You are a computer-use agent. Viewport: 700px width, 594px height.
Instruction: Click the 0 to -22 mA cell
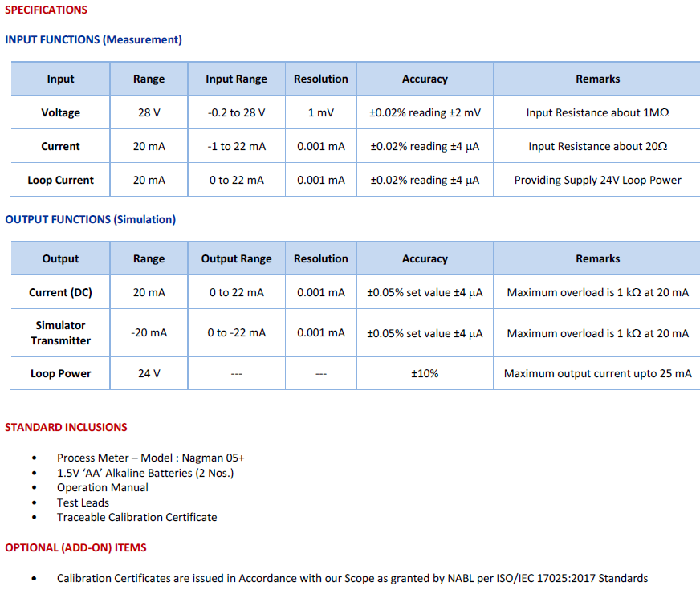click(x=236, y=333)
